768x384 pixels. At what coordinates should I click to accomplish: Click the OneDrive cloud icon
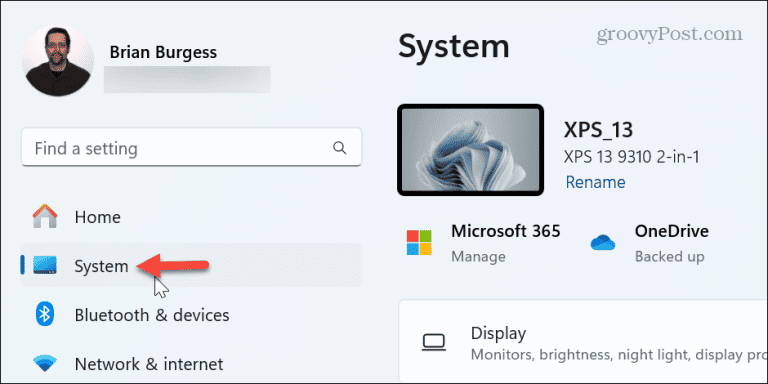click(x=602, y=242)
